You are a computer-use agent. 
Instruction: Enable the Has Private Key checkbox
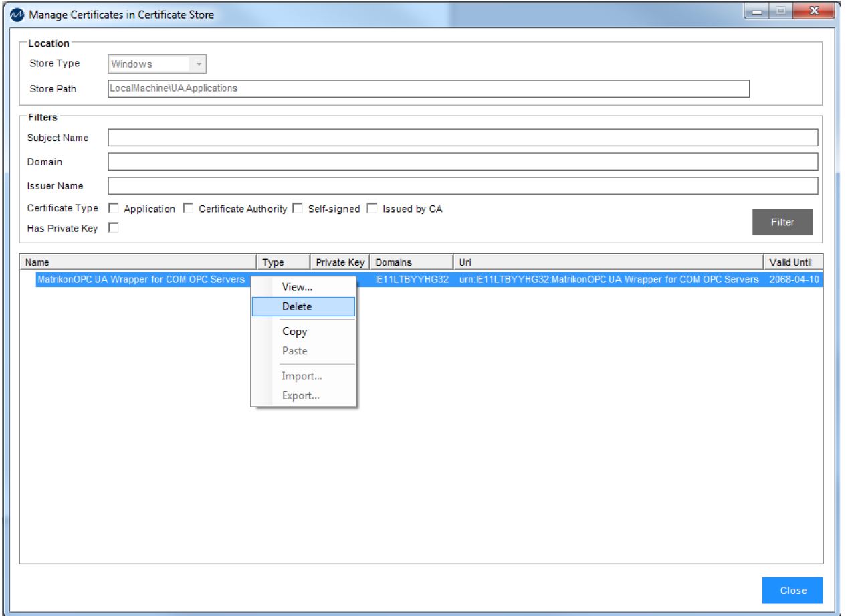click(114, 229)
